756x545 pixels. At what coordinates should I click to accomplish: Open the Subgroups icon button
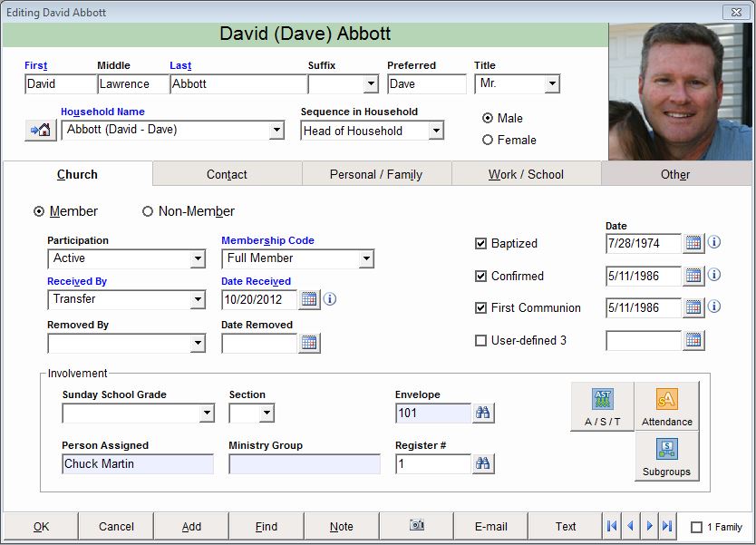[667, 456]
